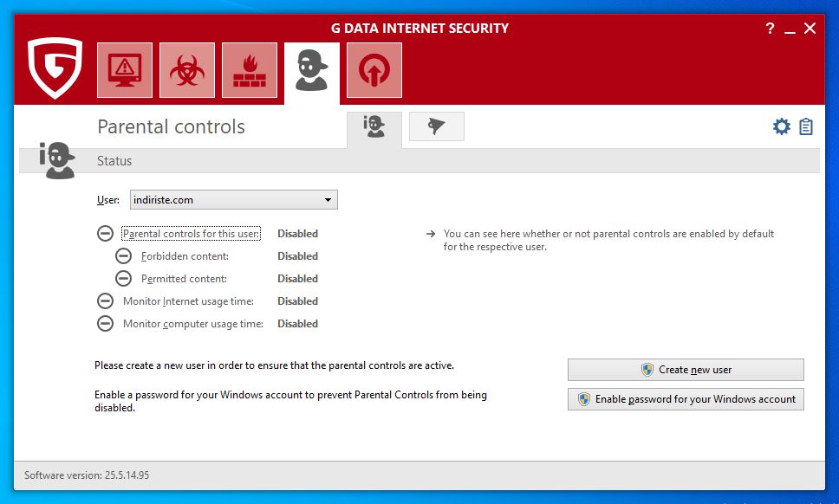Click Disabled status of Permitted content row
Screen dimensions: 839x504
click(297, 279)
